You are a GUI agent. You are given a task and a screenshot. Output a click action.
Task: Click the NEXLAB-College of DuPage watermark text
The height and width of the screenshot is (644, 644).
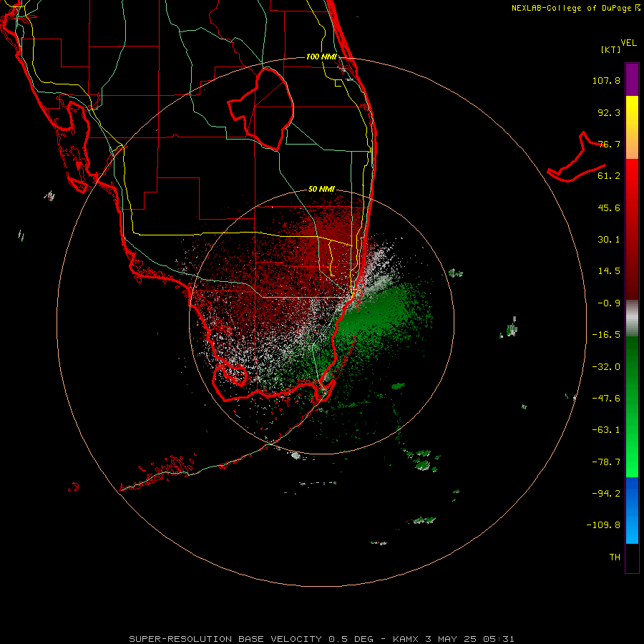tap(576, 8)
